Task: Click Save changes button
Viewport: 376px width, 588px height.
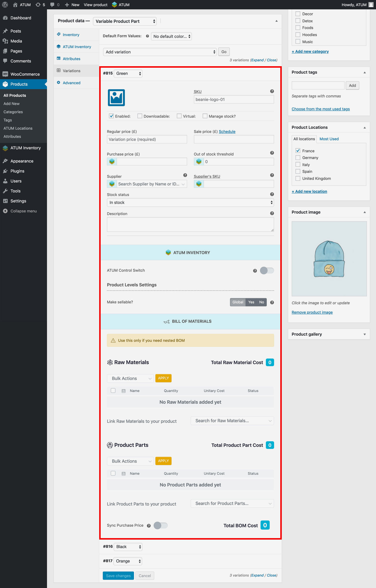Action: [118, 575]
